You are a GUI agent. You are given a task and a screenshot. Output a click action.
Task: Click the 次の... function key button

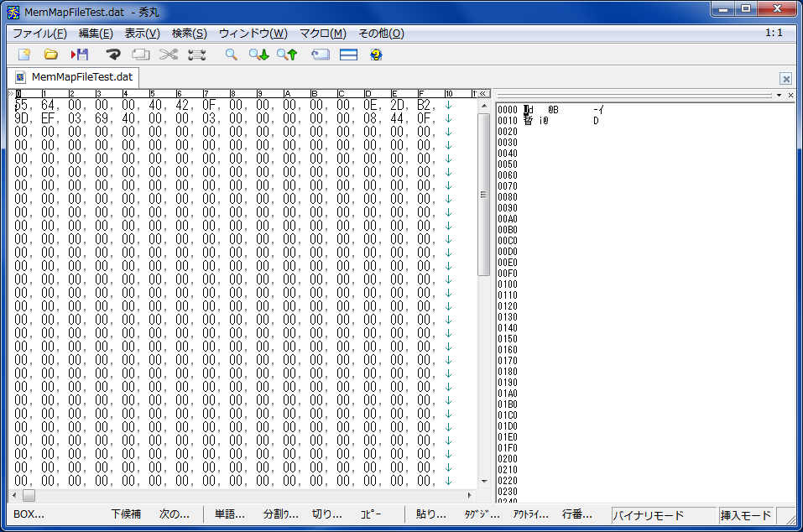click(175, 514)
